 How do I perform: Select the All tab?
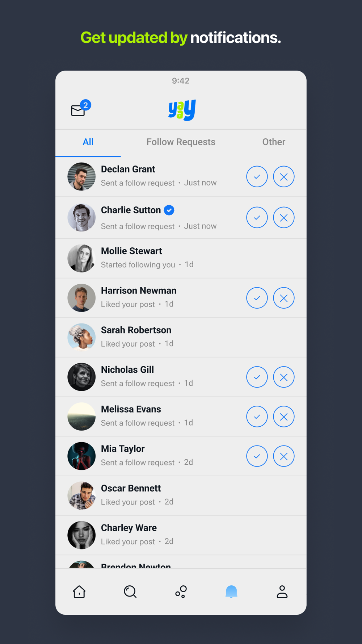coord(88,142)
